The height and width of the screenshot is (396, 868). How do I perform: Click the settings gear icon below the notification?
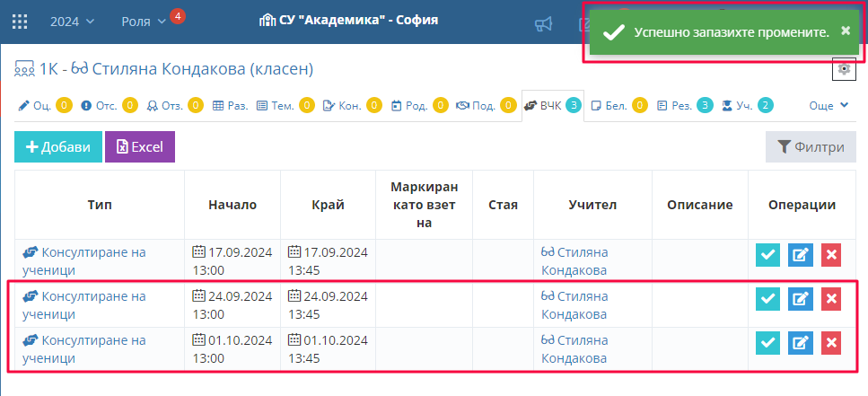tap(843, 69)
